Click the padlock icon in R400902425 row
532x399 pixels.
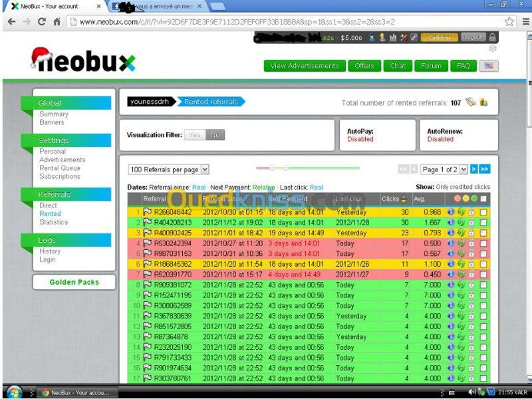point(471,233)
